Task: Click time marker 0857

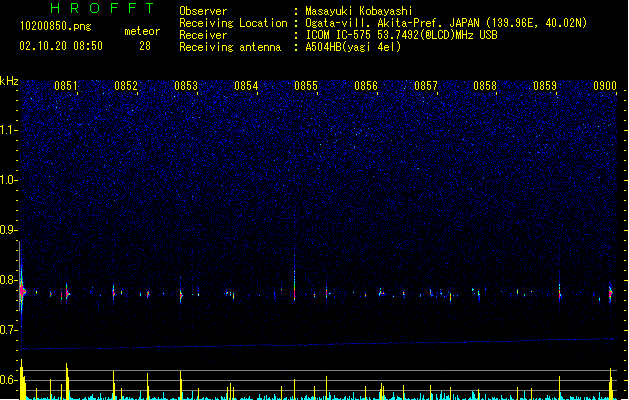Action: click(426, 86)
